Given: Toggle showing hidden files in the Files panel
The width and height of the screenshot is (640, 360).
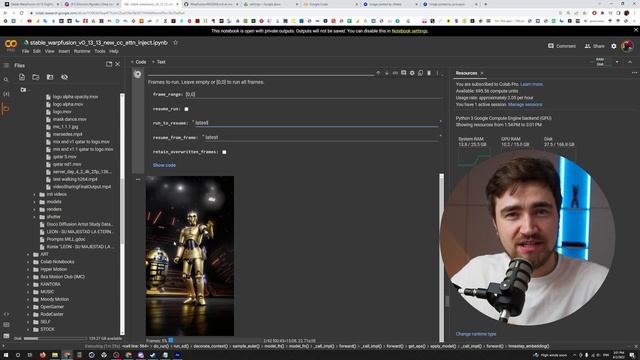Looking at the screenshot, I should 64,77.
